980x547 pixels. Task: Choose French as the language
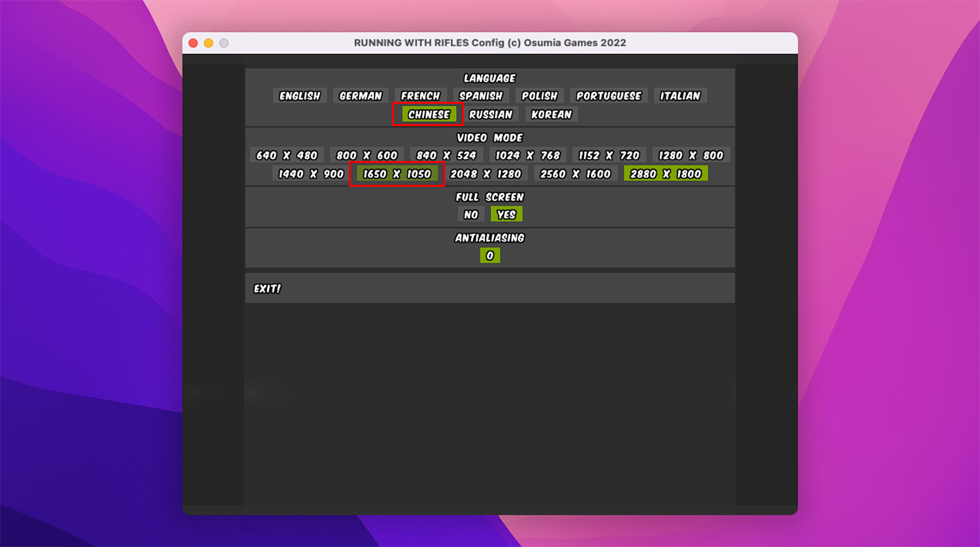[421, 96]
